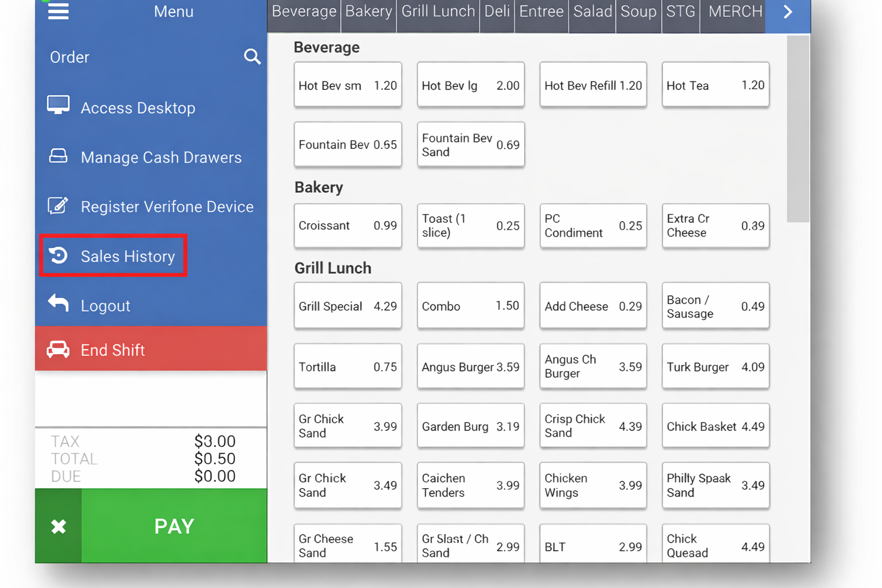The height and width of the screenshot is (588, 882).
Task: Open Sales History from the menu
Action: click(127, 257)
